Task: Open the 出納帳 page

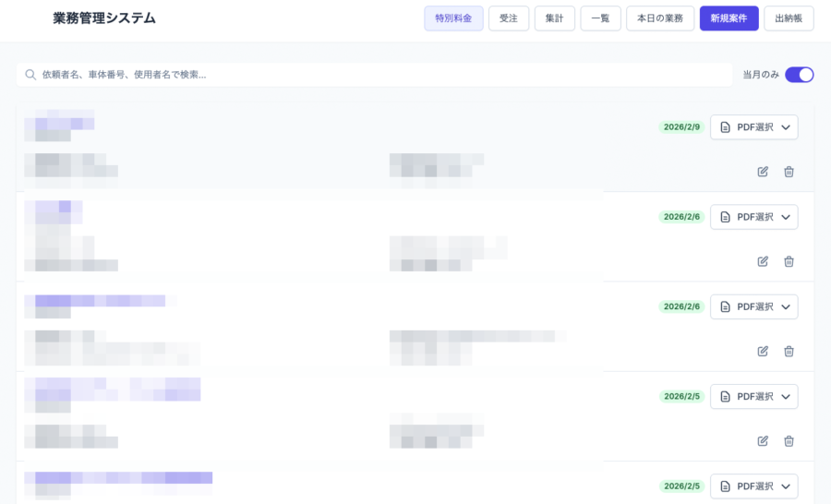Action: coord(789,18)
